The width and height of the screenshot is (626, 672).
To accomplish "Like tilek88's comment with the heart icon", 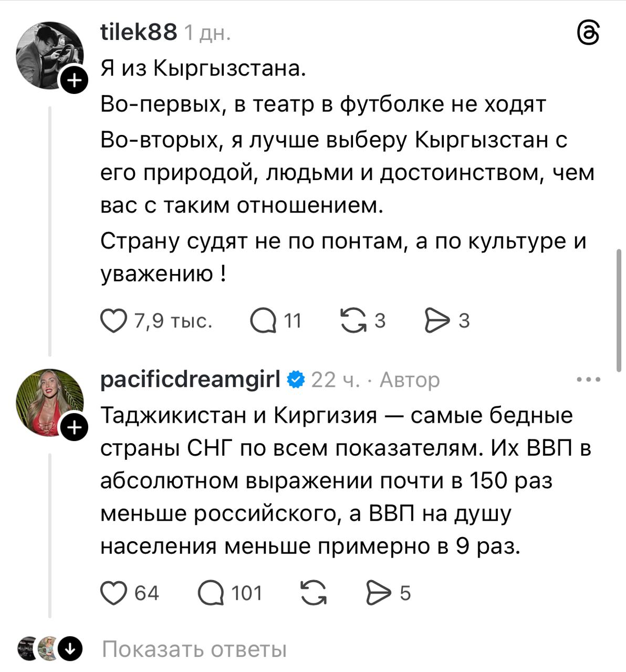I will pyautogui.click(x=113, y=321).
